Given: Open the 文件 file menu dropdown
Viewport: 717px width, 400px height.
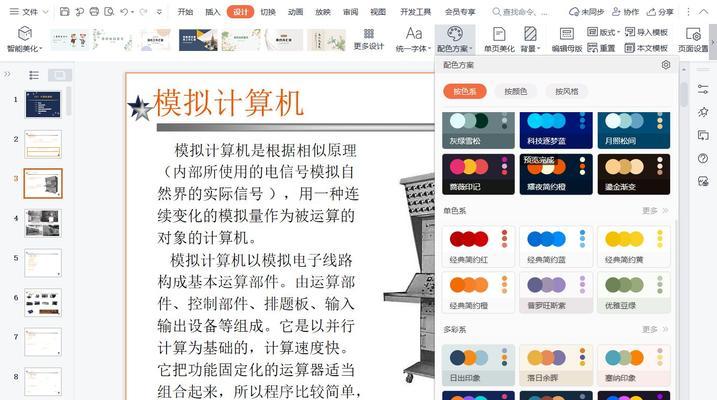Looking at the screenshot, I should (x=29, y=12).
